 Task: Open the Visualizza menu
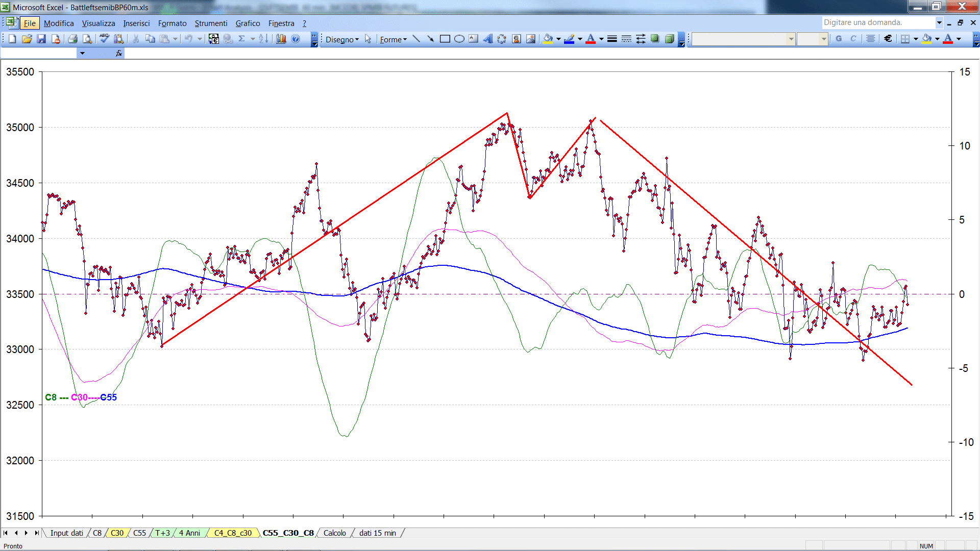[x=99, y=23]
